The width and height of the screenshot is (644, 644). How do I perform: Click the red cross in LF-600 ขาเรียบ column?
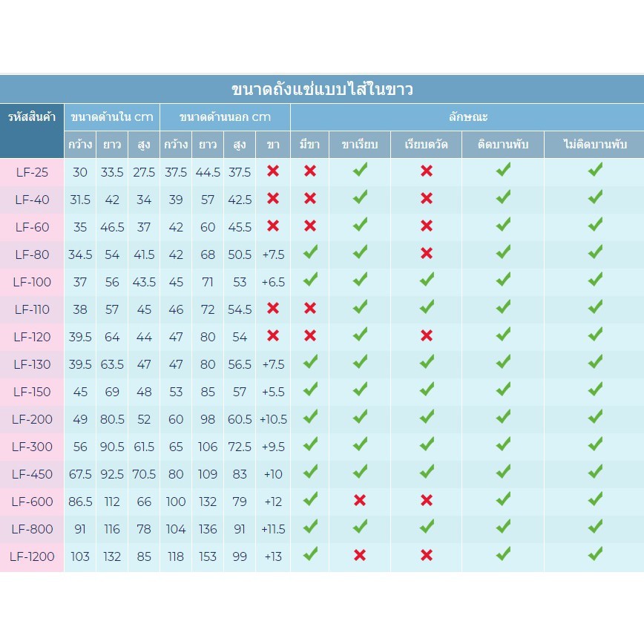click(x=360, y=501)
